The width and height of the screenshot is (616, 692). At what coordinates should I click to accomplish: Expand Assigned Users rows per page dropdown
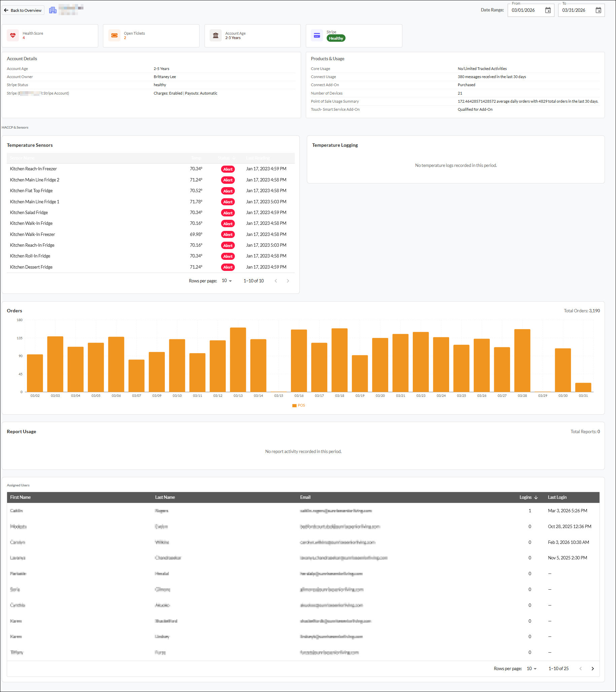click(532, 669)
